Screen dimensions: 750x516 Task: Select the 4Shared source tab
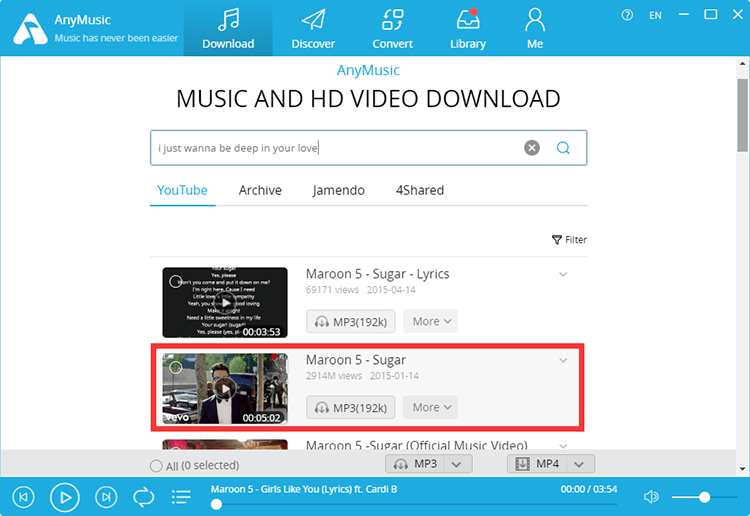click(x=420, y=190)
